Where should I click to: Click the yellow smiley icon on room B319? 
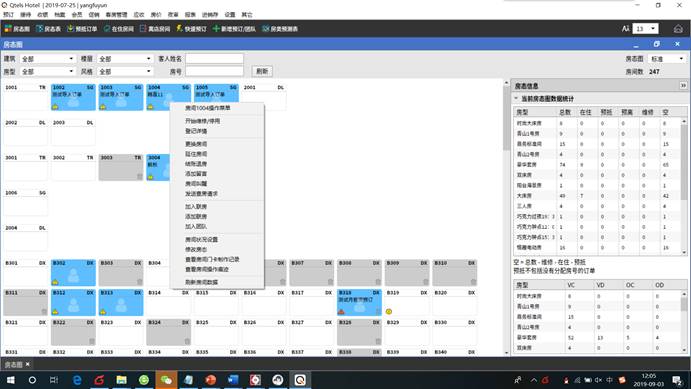coord(389,311)
